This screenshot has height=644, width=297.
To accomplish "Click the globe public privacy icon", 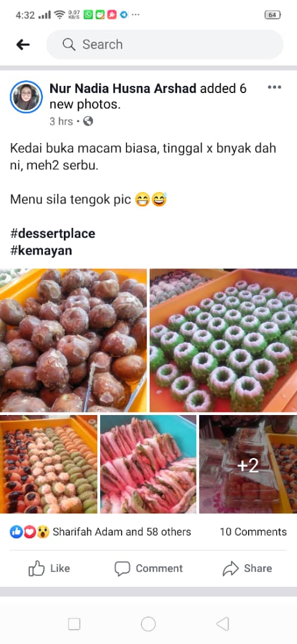I will pos(88,121).
